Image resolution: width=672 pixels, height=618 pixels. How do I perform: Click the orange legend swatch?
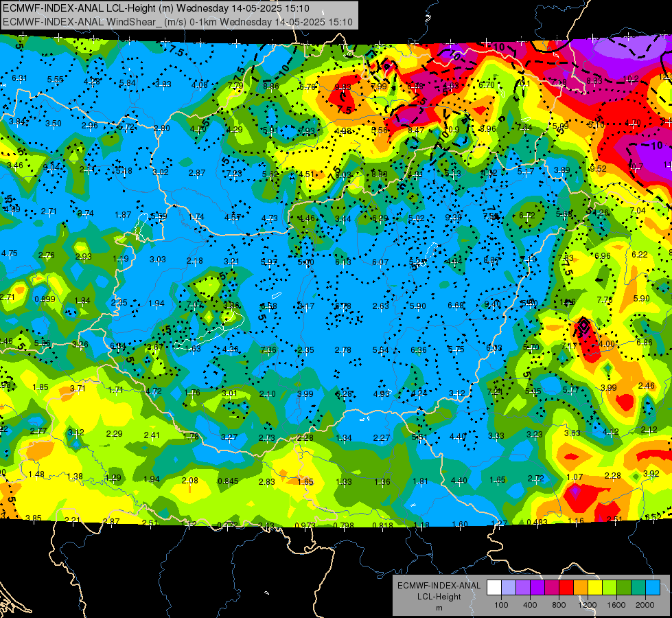click(581, 588)
